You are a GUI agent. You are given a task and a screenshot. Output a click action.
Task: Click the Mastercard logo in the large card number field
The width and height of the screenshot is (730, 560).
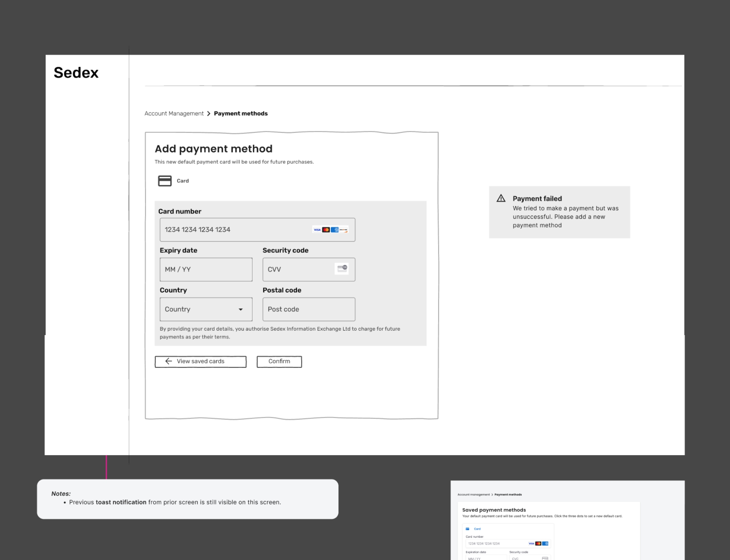pos(326,230)
